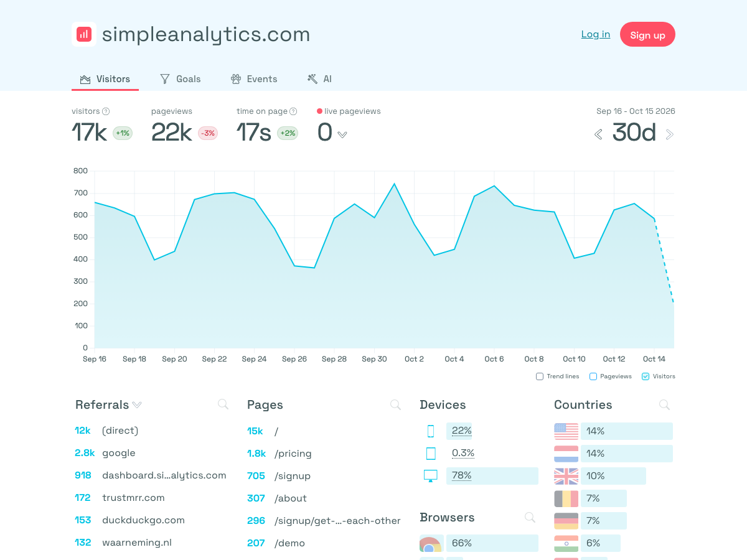
Task: Click the Sign up button
Action: 647,35
